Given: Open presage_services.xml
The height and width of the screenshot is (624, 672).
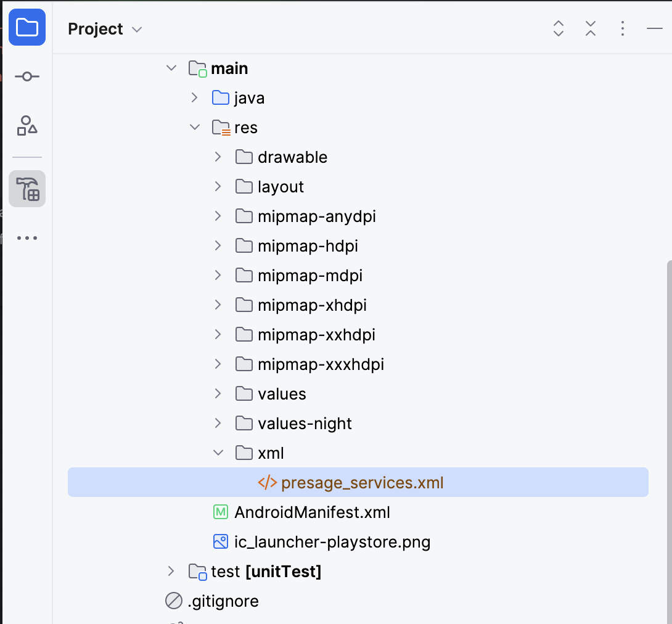Looking at the screenshot, I should pyautogui.click(x=362, y=482).
